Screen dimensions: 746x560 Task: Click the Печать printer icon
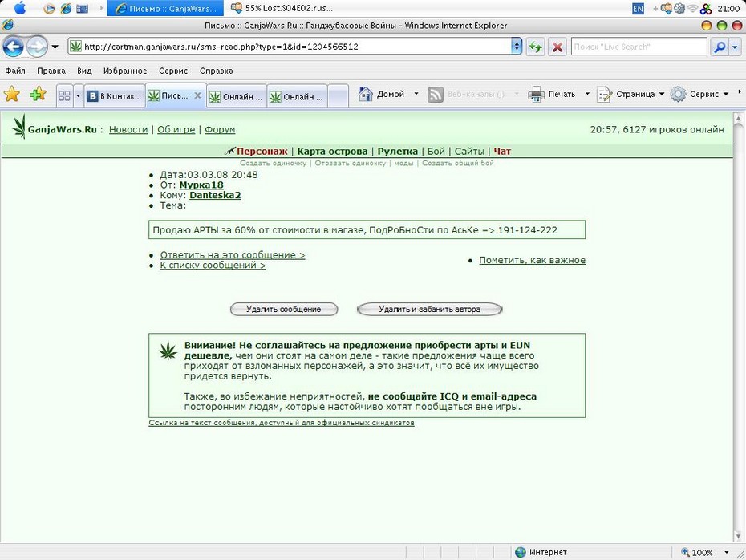pos(536,94)
